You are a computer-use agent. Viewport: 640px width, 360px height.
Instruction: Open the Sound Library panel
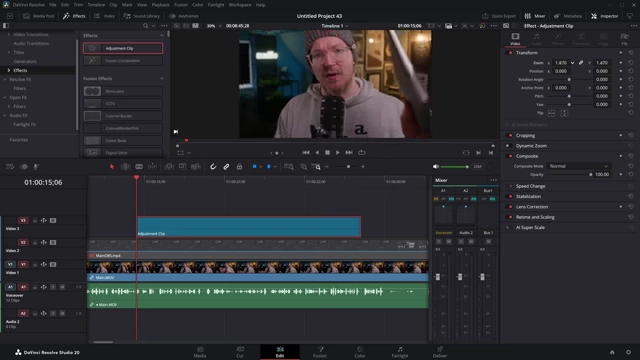(142, 16)
